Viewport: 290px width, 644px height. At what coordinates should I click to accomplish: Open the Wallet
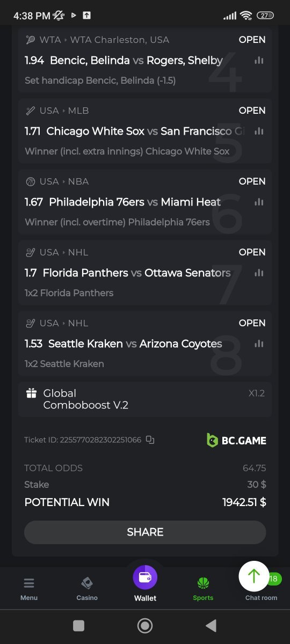(x=145, y=584)
